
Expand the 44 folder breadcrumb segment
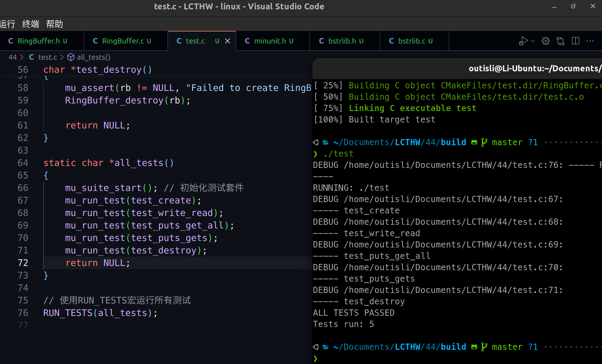13,57
